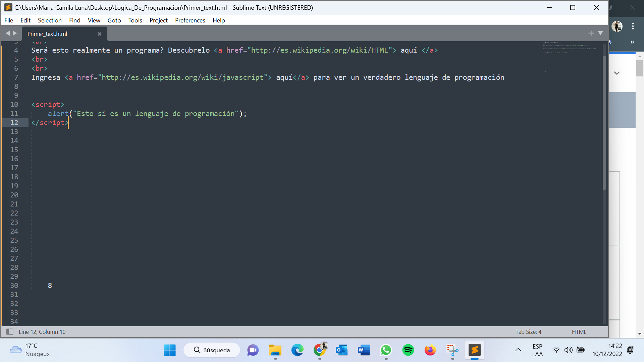Open the Wi-Fi network tray icon
The width and height of the screenshot is (644, 362).
[556, 350]
